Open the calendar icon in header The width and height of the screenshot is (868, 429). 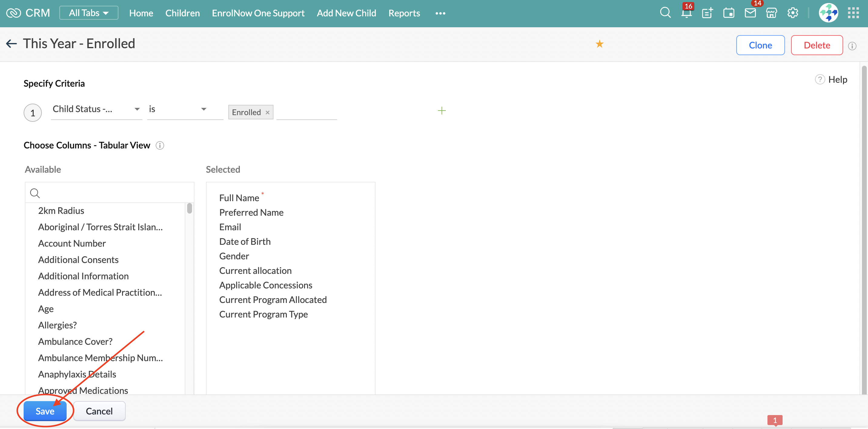[x=728, y=13]
